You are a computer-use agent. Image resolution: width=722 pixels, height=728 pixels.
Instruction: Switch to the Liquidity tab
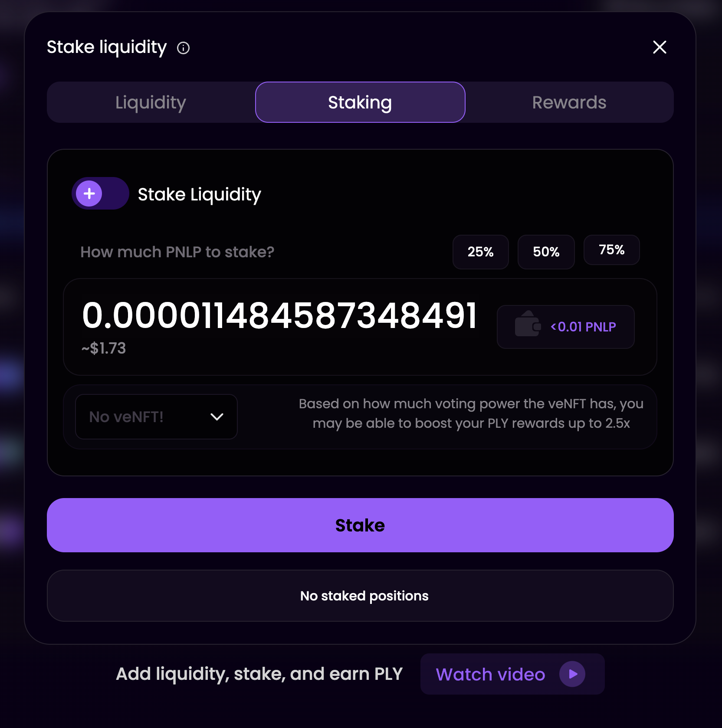coord(151,102)
